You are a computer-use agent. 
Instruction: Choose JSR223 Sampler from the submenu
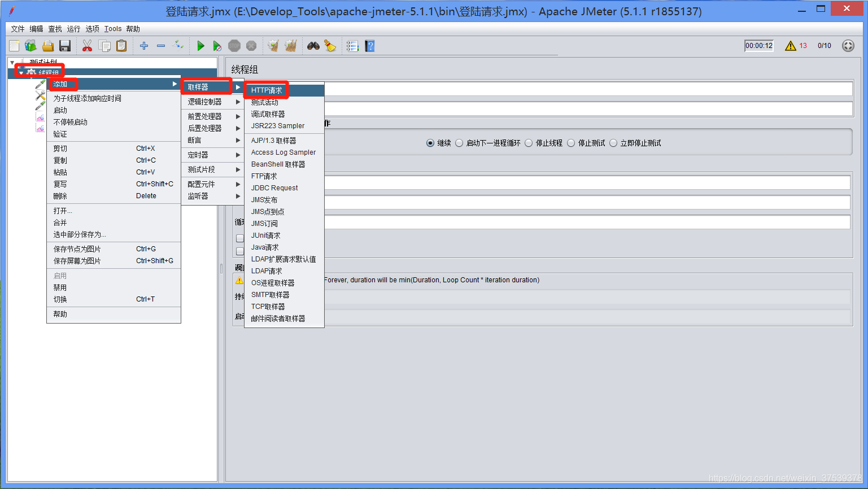[x=285, y=126]
